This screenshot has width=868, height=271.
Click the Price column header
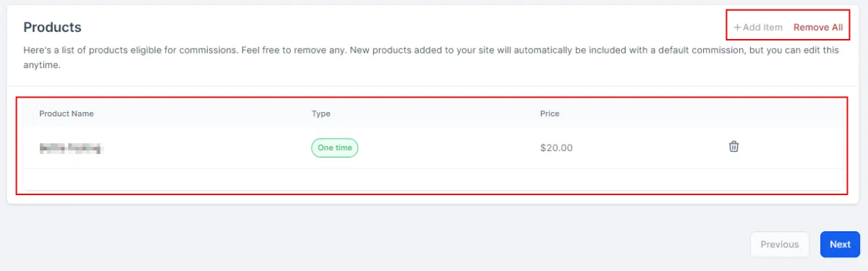[x=550, y=113]
